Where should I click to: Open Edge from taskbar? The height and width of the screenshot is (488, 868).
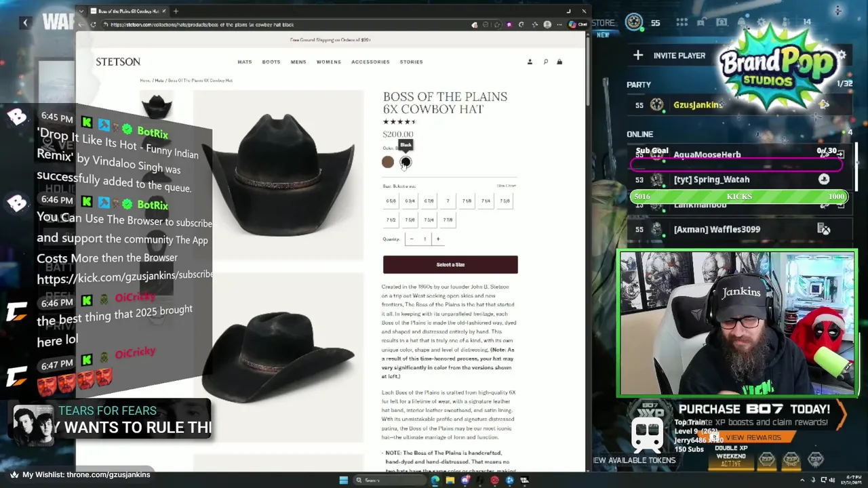pos(435,480)
